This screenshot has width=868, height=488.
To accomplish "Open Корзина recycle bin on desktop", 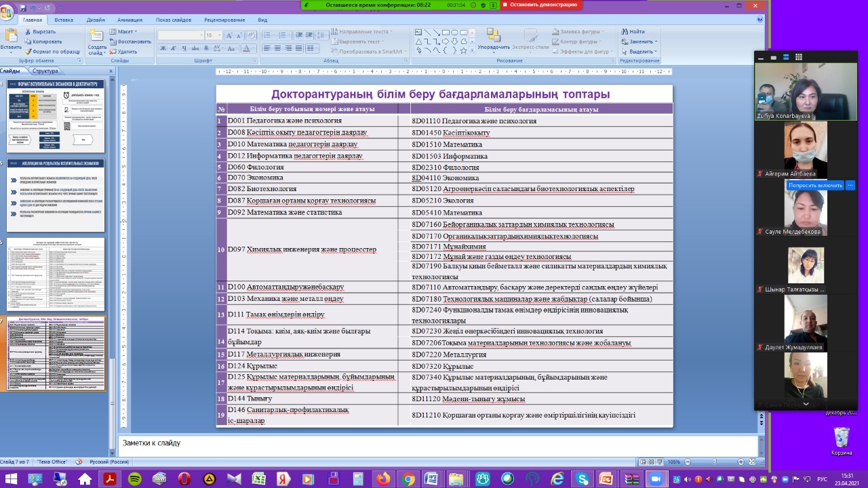I will coord(842,441).
